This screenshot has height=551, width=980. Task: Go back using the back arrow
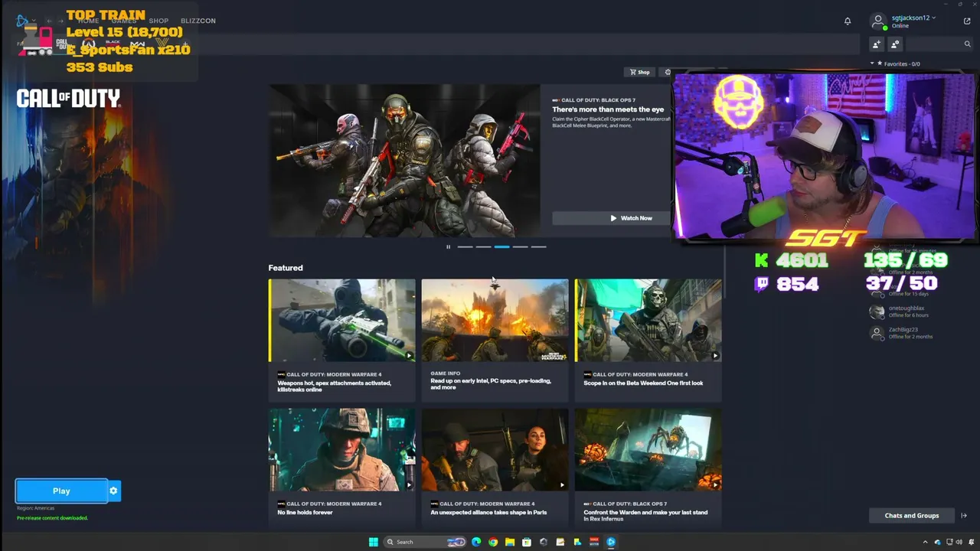point(49,21)
